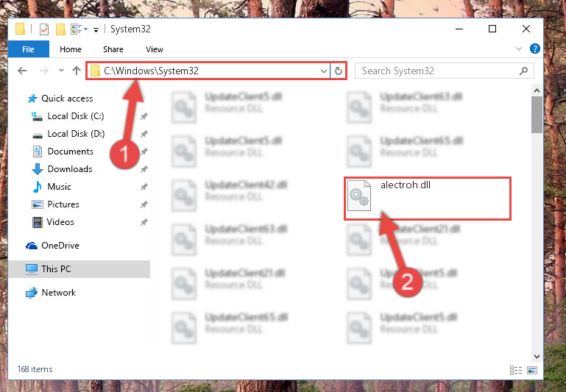Switch to large icons view layout
Image resolution: width=566 pixels, height=392 pixels.
[x=532, y=370]
